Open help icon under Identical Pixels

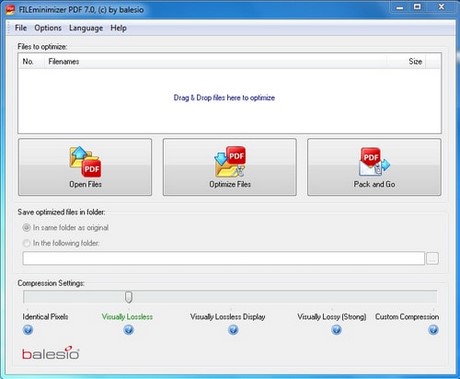(x=28, y=330)
